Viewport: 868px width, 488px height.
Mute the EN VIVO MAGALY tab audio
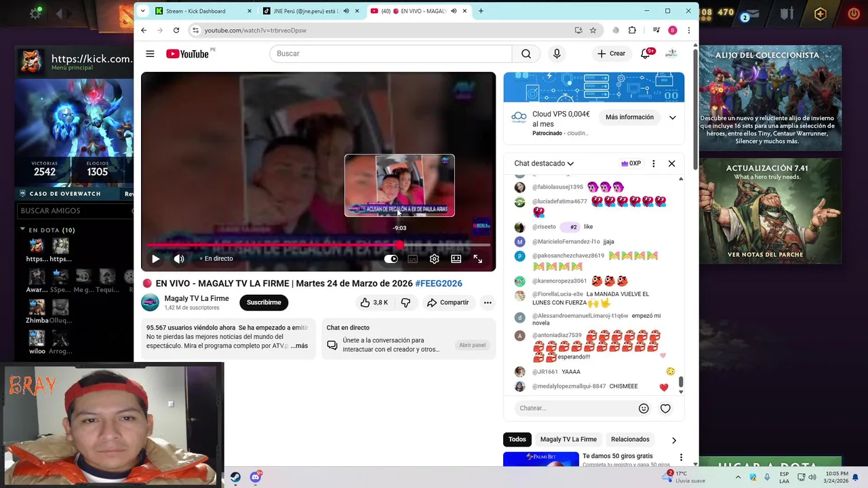454,11
